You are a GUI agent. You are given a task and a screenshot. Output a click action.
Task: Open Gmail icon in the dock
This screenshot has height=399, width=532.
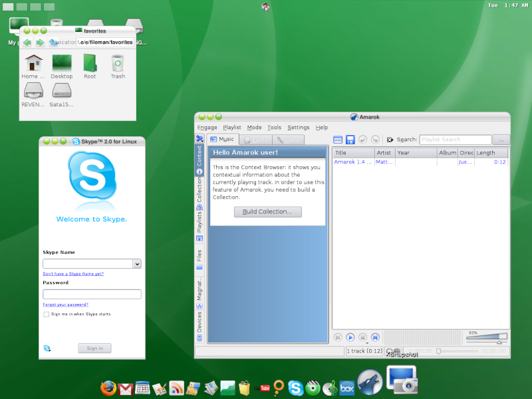point(125,389)
